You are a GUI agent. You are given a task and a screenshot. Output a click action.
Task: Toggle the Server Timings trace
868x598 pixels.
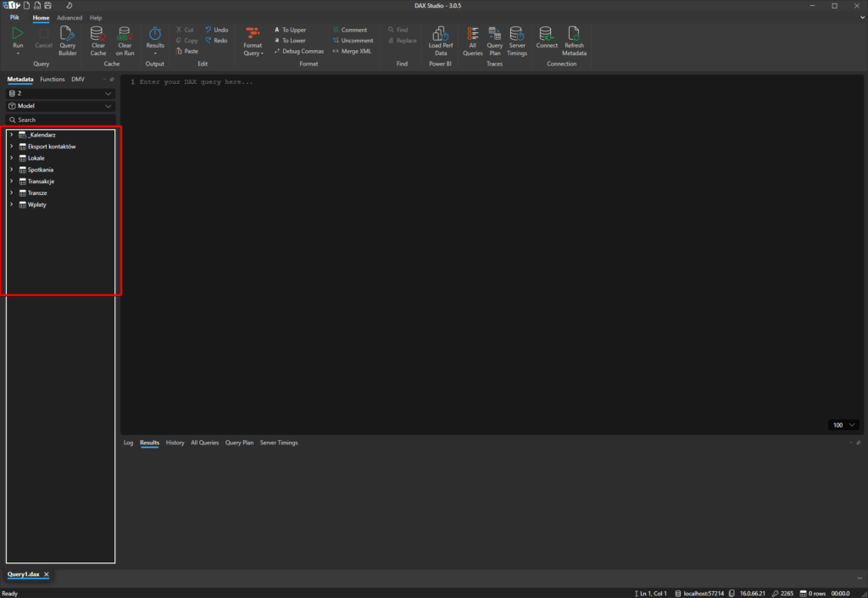[517, 41]
